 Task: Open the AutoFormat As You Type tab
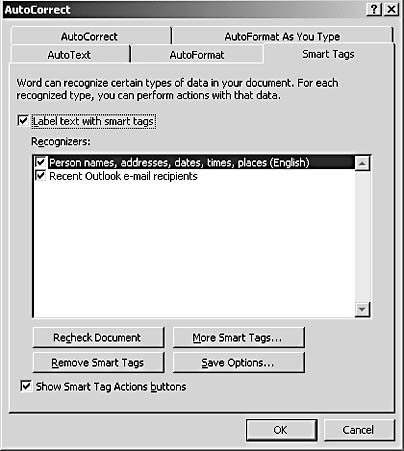282,36
